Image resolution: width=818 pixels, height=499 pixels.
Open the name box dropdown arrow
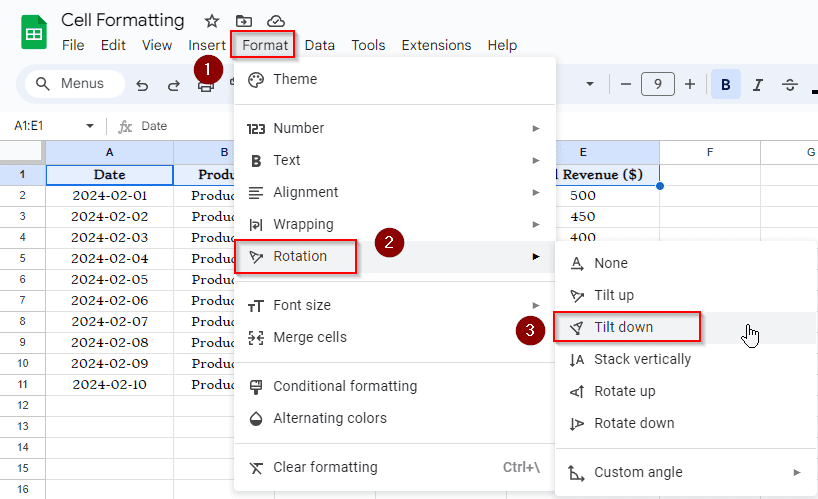(90, 126)
